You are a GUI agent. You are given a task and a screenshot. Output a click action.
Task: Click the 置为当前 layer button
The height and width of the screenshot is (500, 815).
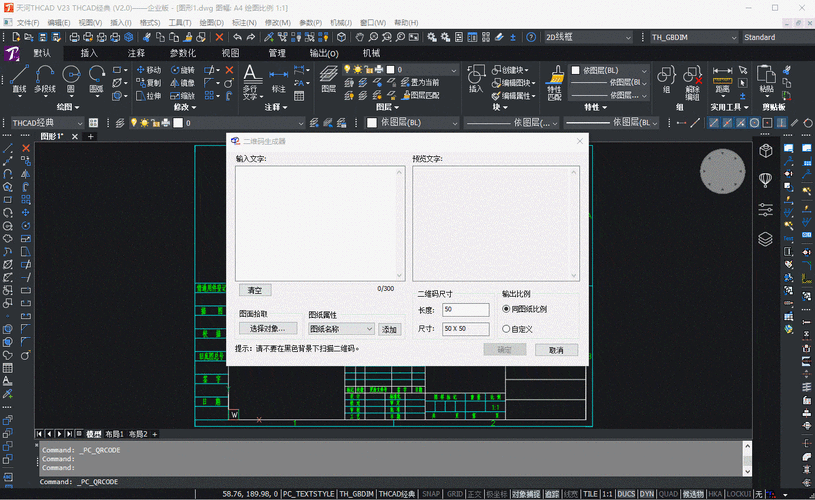coord(421,83)
